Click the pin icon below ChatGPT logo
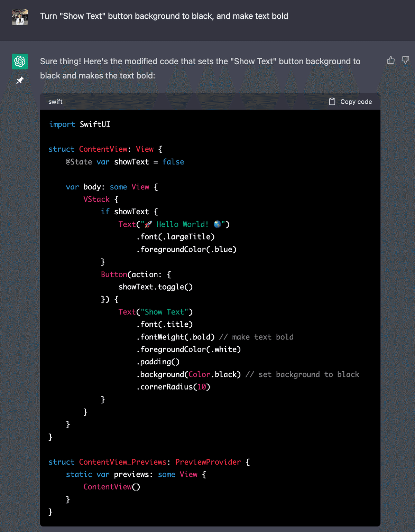 [20, 81]
